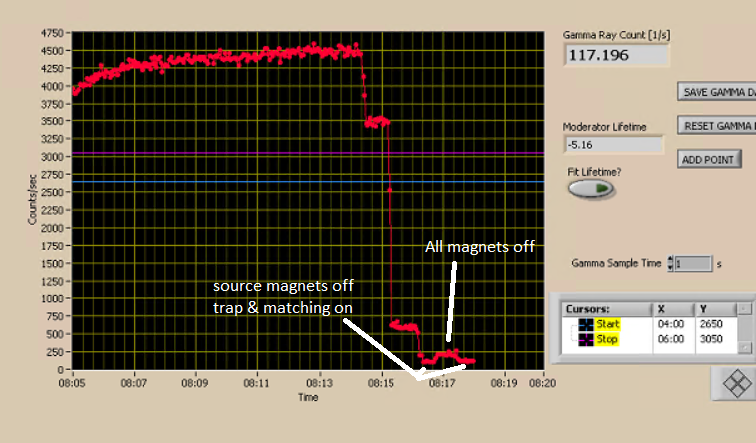756x443 pixels.
Task: Click the 3000 y-axis label
Action: click(x=52, y=157)
